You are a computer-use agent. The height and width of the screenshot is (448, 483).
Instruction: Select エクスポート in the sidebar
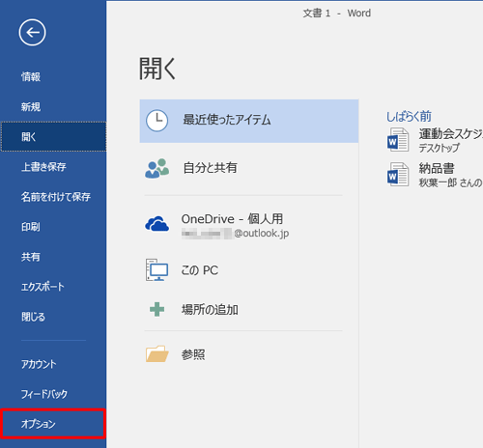pos(53,287)
